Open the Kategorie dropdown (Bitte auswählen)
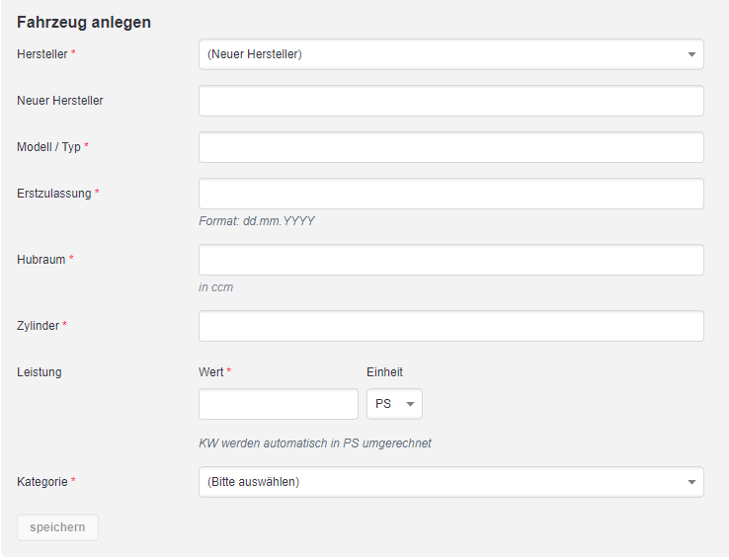Image resolution: width=729 pixels, height=560 pixels. (451, 482)
